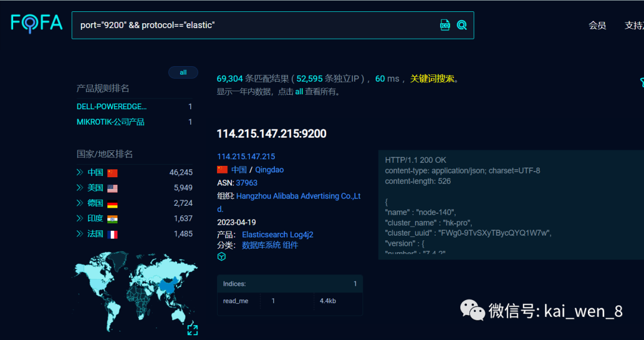
Task: Click the Indices header row
Action: [x=290, y=284]
